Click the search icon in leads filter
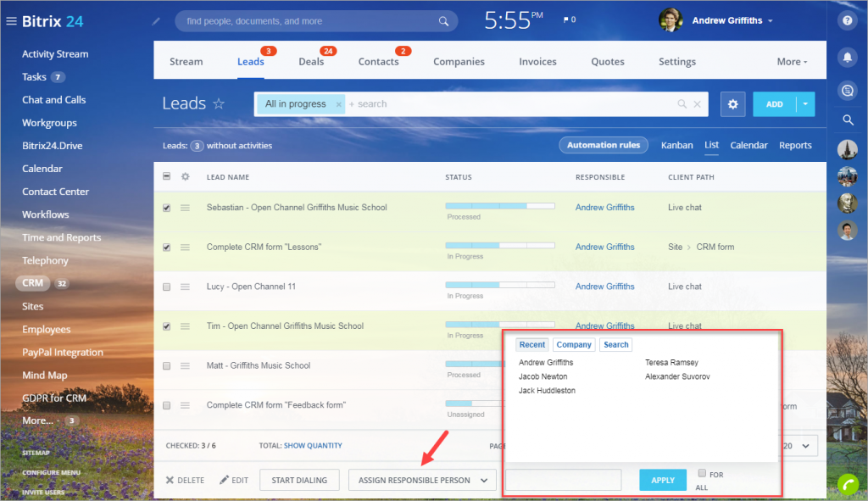 (682, 103)
